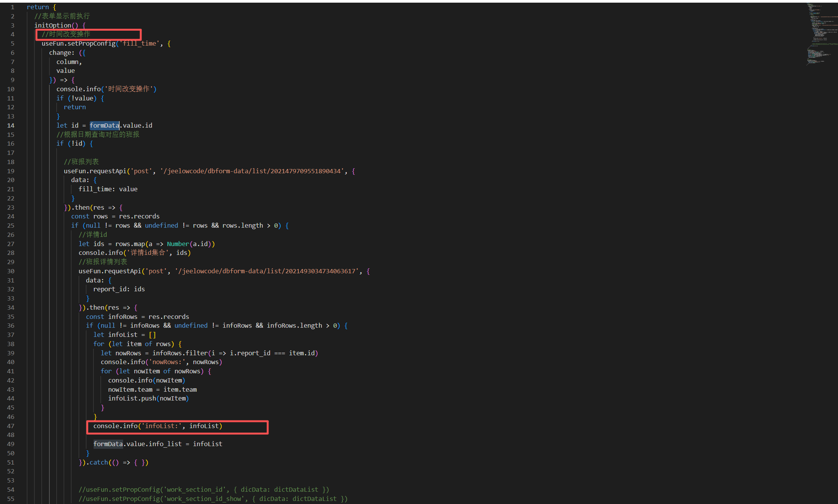Viewport: 838px width, 504px height.
Task: Click line number 14 in gutter
Action: click(11, 125)
